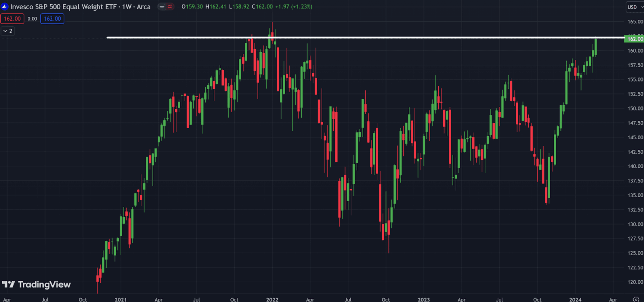This screenshot has height=302, width=644.
Task: Toggle the market status indicator pill
Action: click(166, 7)
